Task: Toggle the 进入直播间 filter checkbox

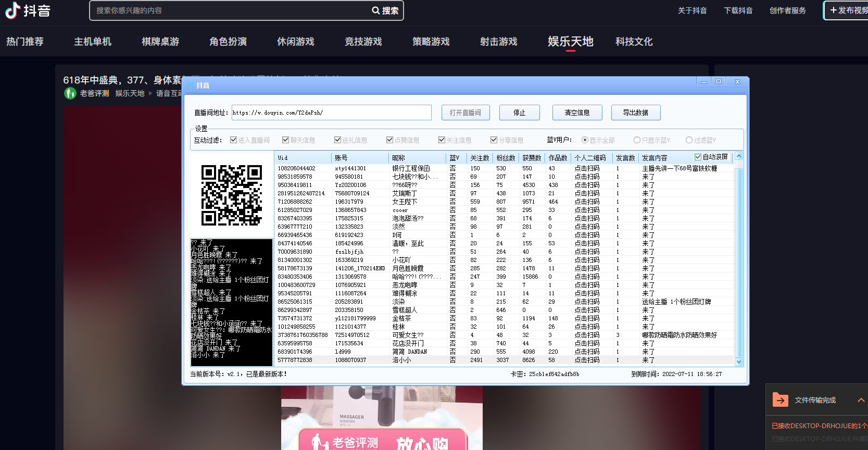Action: [x=234, y=140]
